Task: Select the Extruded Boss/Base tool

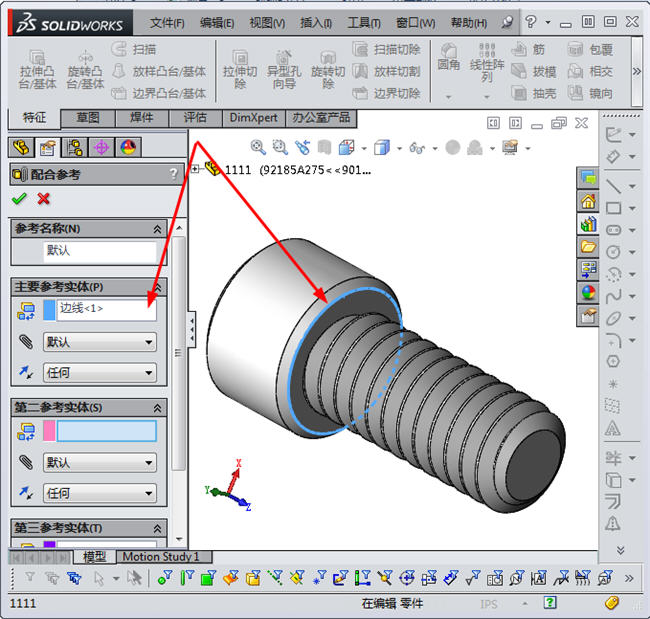Action: click(x=38, y=63)
